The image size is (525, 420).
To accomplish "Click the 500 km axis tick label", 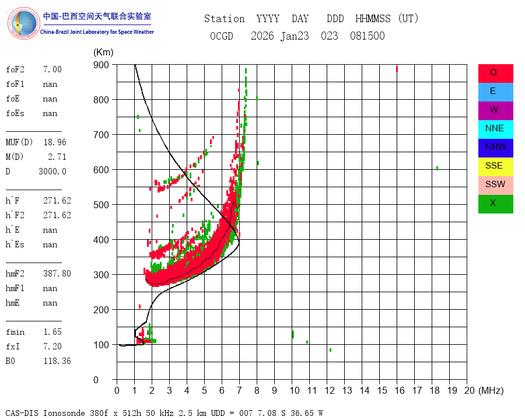I will coord(101,205).
